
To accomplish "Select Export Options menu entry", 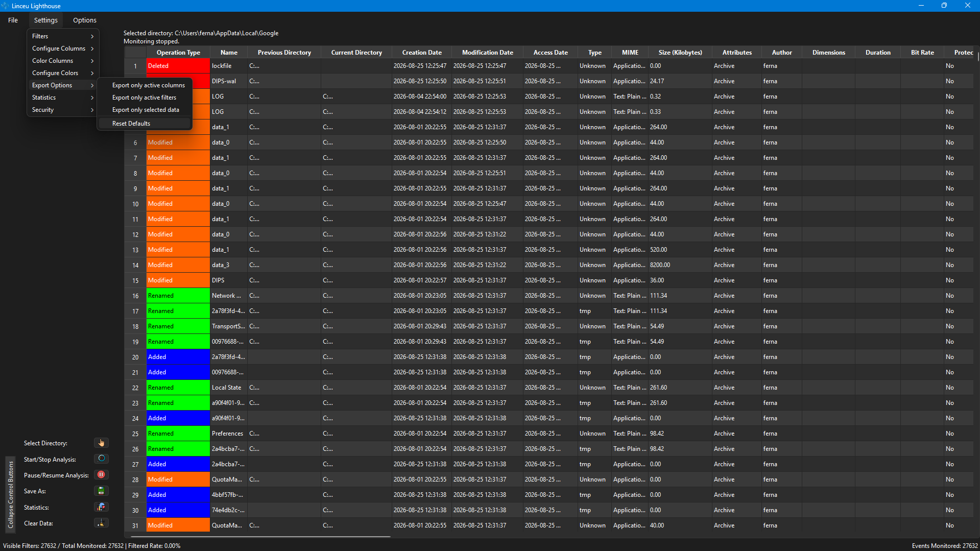I will click(63, 85).
